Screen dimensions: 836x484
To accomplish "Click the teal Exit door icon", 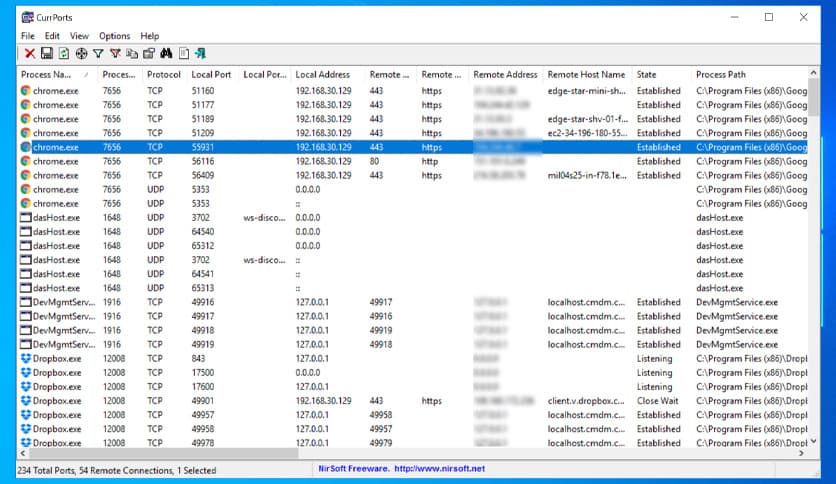I will pos(200,53).
